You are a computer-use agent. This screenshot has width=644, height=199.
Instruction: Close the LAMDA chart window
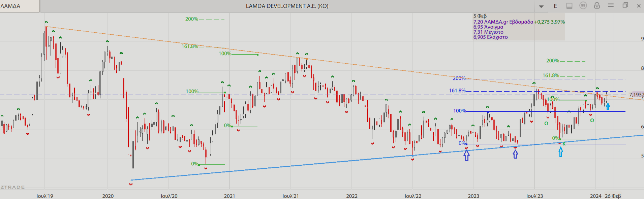[639, 6]
